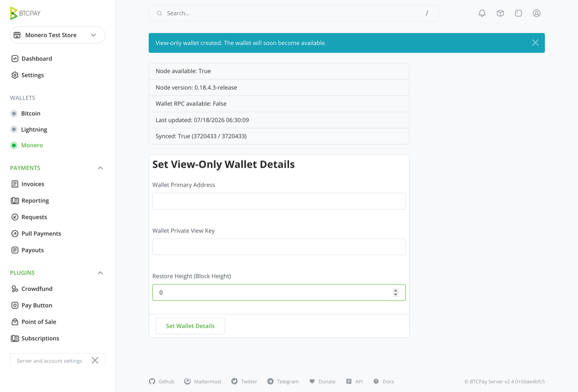The image size is (578, 392).
Task: Click the Bitcoin wallet status dot
Action: (14, 113)
